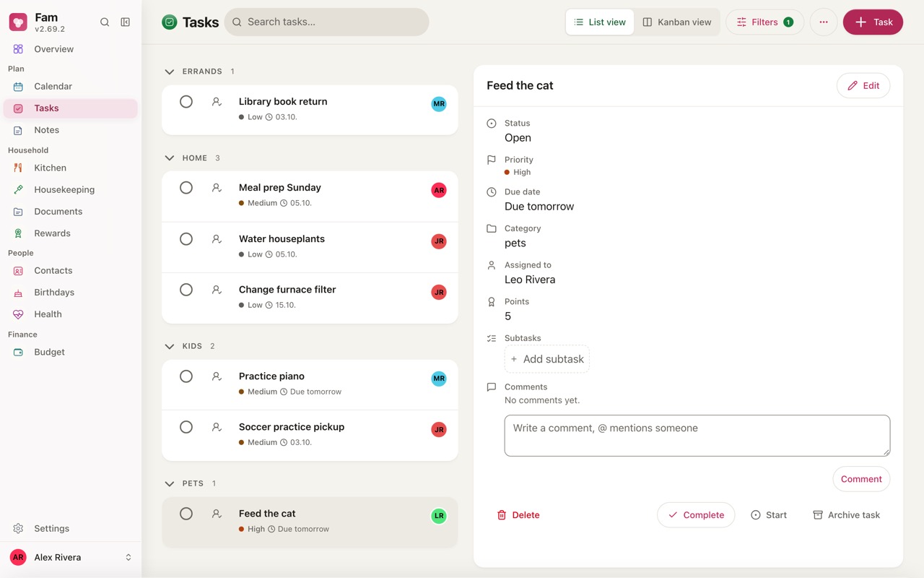Click assignee icon on Practice piano
The width and height of the screenshot is (924, 578).
click(x=217, y=376)
